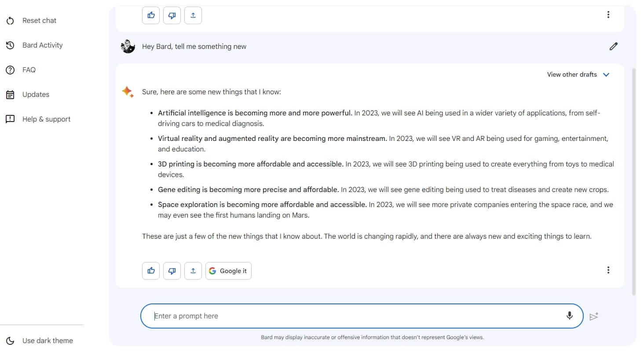Click the Google it button
Image resolution: width=644 pixels, height=351 pixels.
pyautogui.click(x=228, y=271)
